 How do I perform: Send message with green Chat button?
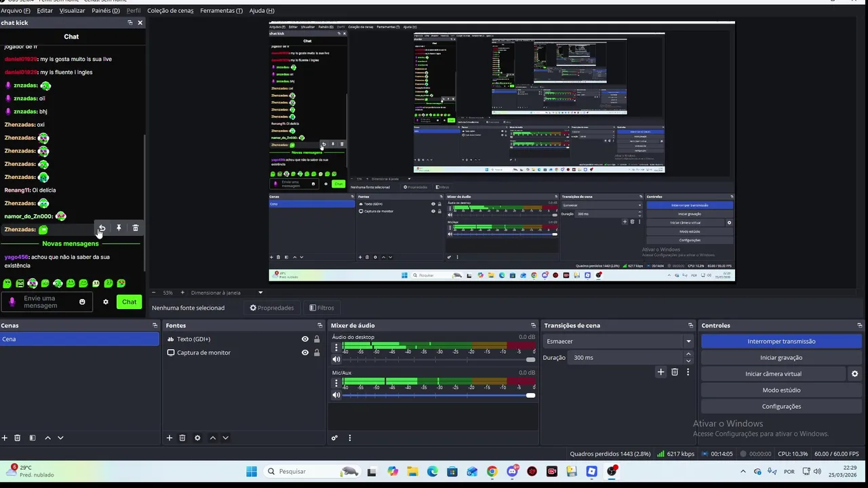point(129,302)
